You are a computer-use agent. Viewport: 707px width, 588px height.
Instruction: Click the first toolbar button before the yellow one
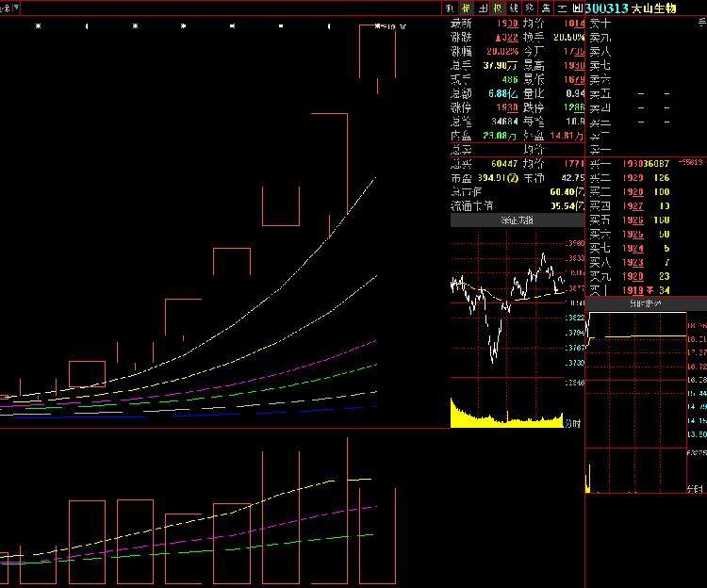[452, 8]
